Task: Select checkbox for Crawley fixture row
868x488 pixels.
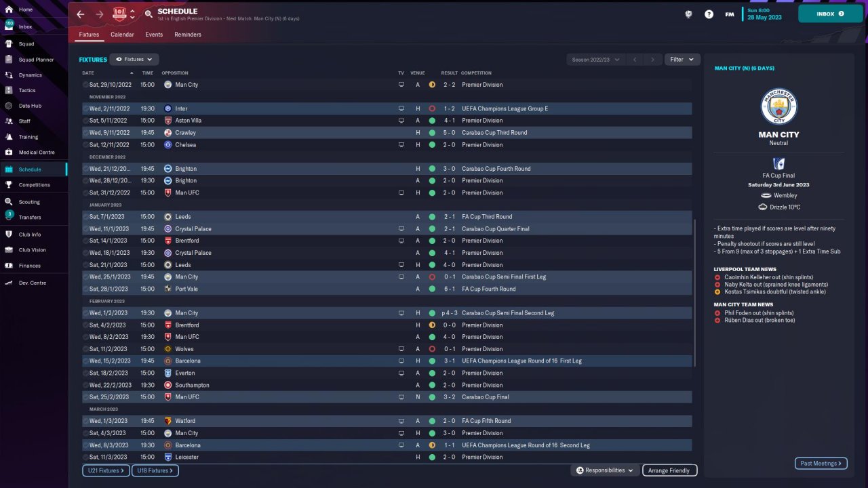Action: click(86, 133)
